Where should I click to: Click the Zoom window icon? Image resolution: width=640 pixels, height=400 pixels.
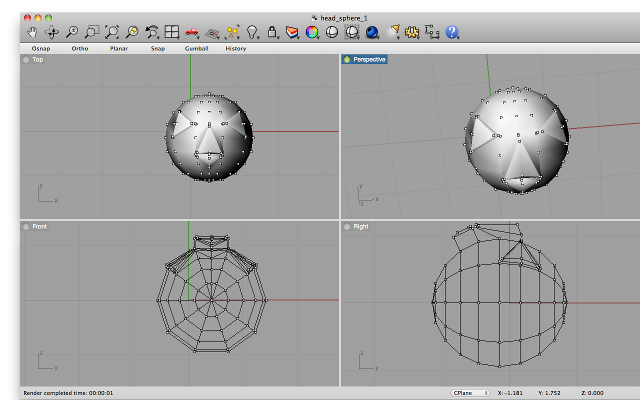(92, 32)
